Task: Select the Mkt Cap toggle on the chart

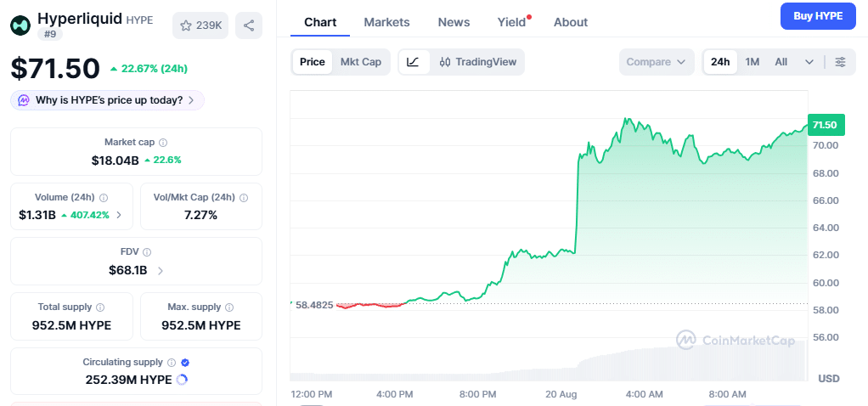Action: click(361, 62)
